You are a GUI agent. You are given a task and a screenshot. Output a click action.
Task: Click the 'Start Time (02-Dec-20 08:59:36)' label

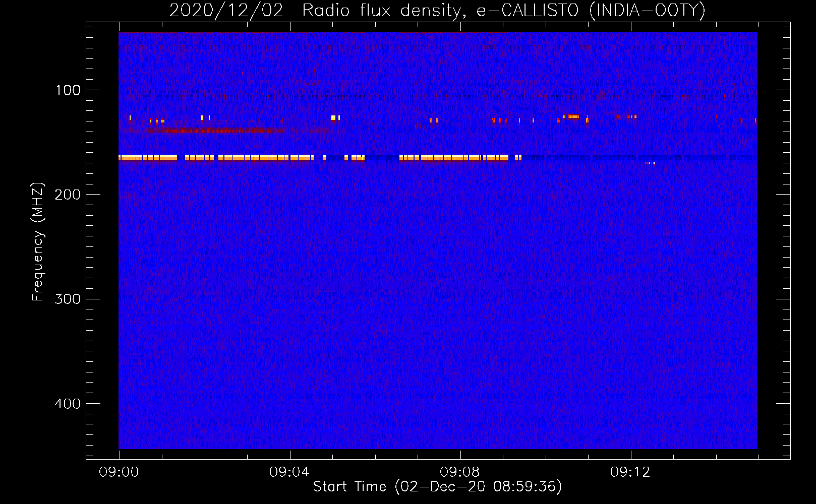(x=437, y=487)
